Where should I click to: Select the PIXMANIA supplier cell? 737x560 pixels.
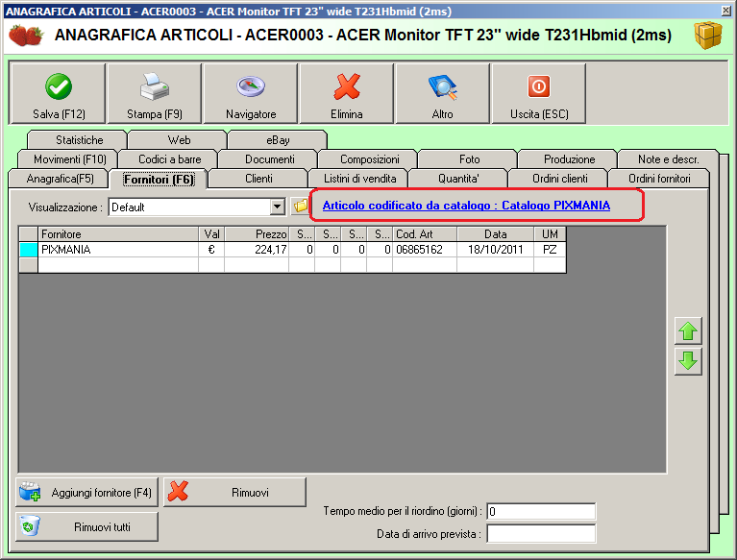118,250
